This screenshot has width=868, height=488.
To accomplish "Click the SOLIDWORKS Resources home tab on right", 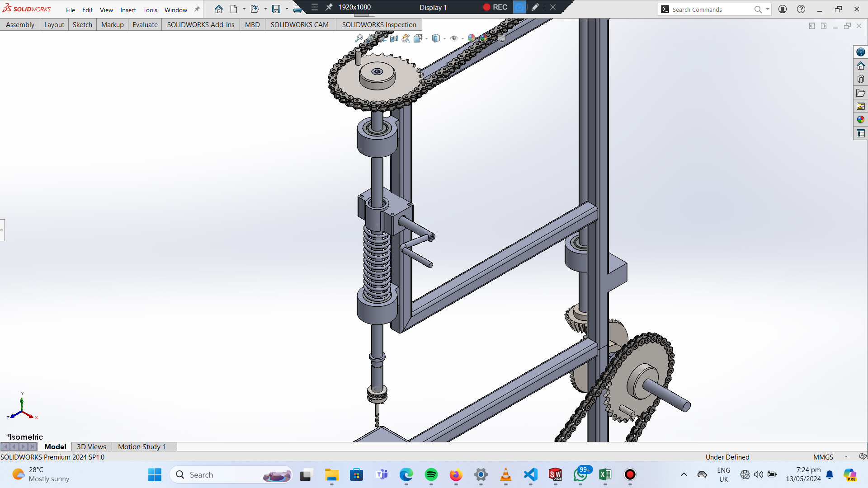I will [x=860, y=66].
